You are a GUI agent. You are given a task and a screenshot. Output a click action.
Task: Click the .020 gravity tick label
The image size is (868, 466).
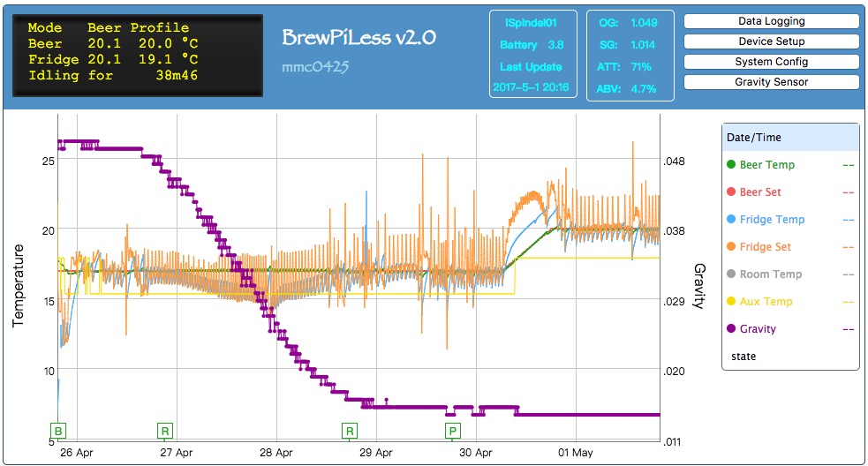[674, 372]
